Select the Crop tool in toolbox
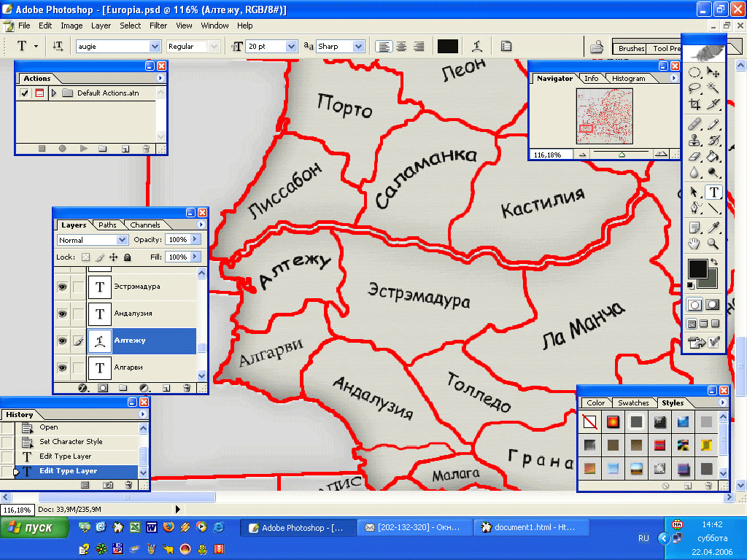The image size is (747, 560). (695, 104)
